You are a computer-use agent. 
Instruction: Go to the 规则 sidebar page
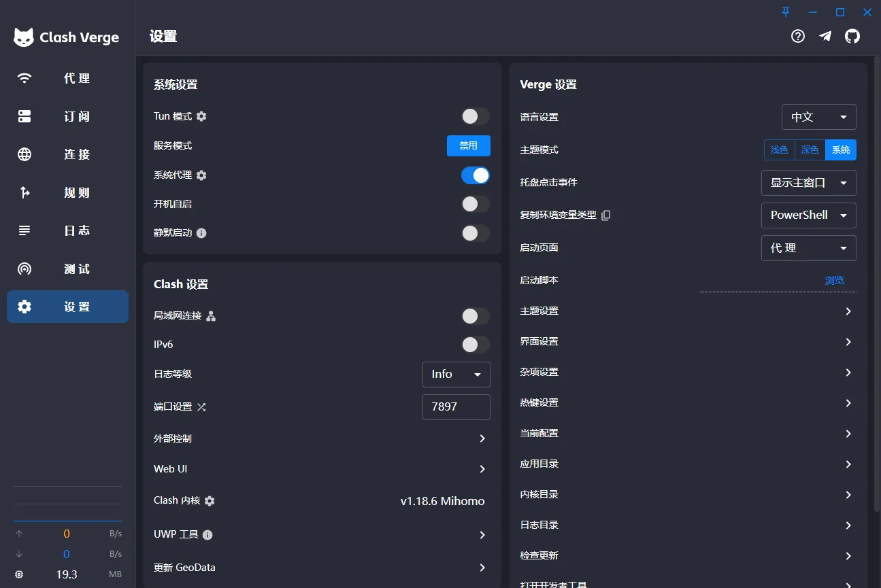(68, 192)
